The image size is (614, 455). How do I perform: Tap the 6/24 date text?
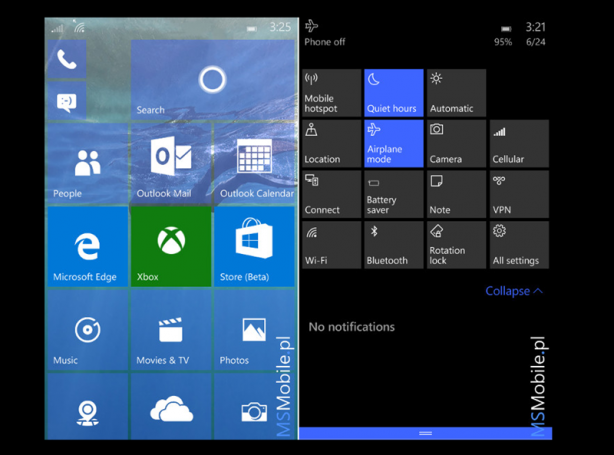tap(536, 42)
